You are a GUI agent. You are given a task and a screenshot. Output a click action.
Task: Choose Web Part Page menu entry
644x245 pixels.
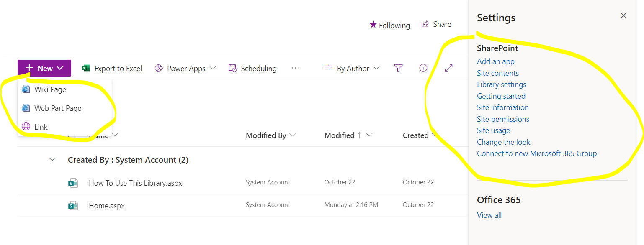coord(57,108)
